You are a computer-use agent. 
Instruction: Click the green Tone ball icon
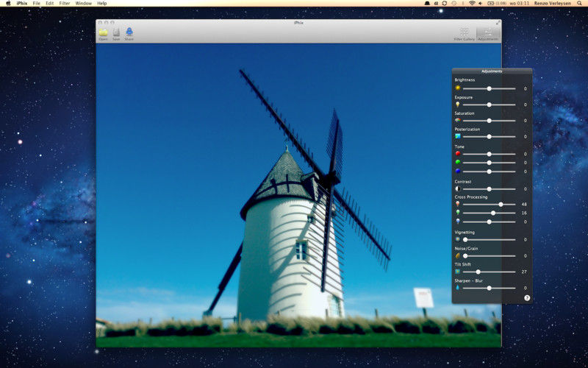click(457, 162)
